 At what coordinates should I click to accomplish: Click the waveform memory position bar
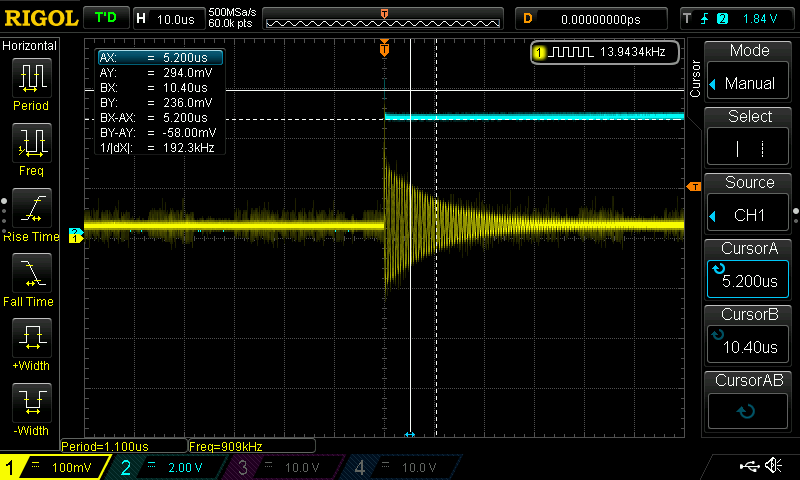[385, 19]
